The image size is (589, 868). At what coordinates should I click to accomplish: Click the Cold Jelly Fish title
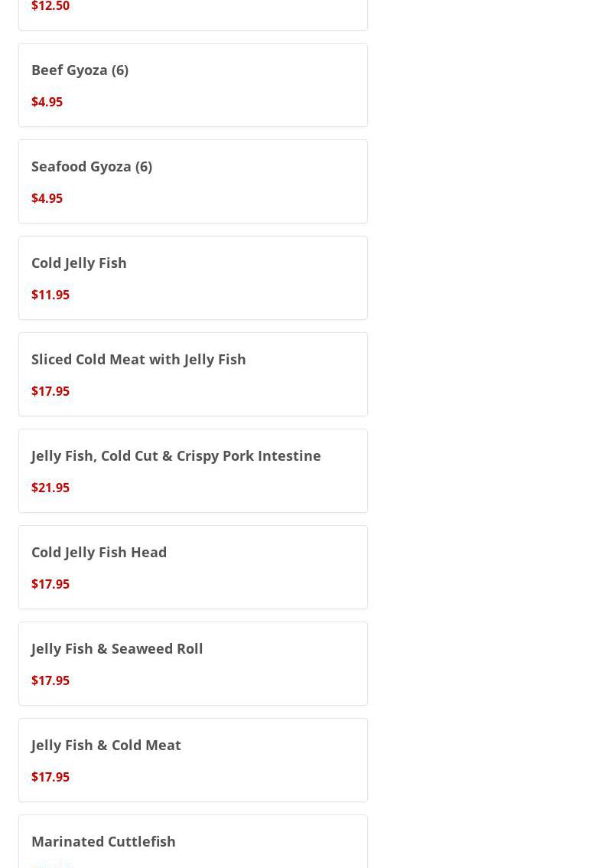tap(79, 263)
